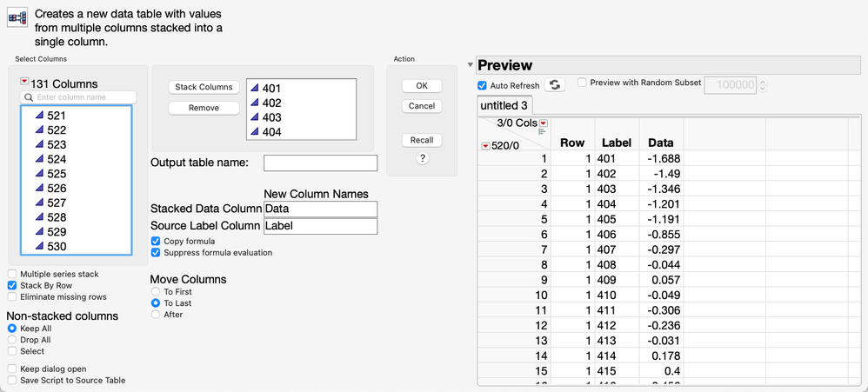Screen dimensions: 868x392
Task: Click the 0.178 data cell
Action: (662, 355)
